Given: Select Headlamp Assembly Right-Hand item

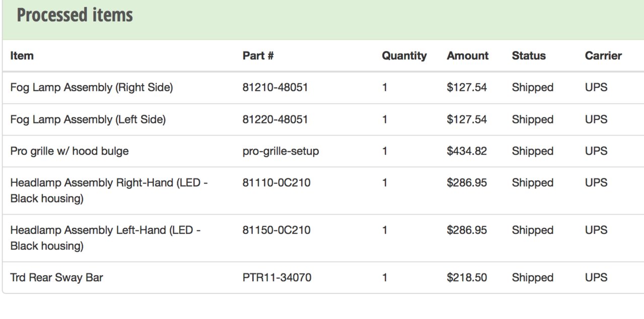Looking at the screenshot, I should coord(109,190).
